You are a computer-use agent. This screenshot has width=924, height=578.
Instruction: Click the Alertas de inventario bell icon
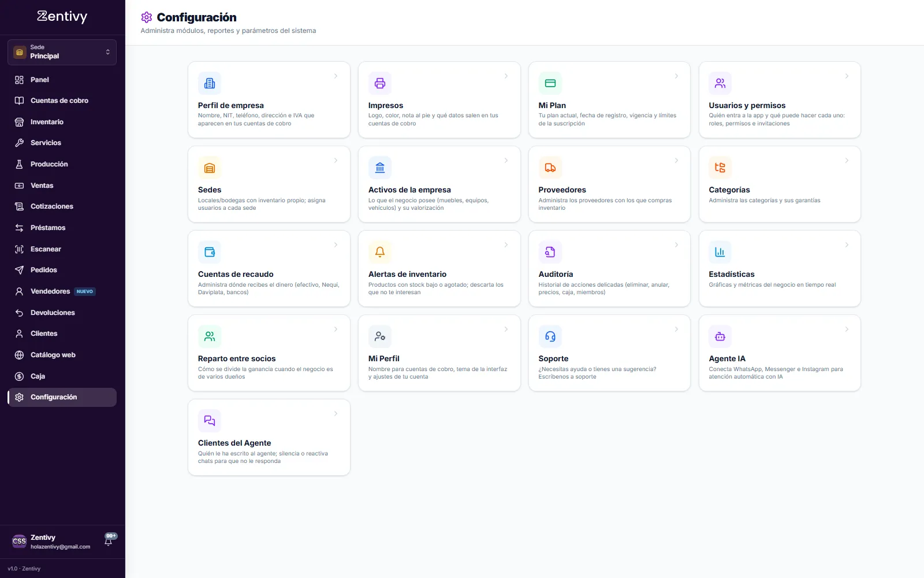380,252
